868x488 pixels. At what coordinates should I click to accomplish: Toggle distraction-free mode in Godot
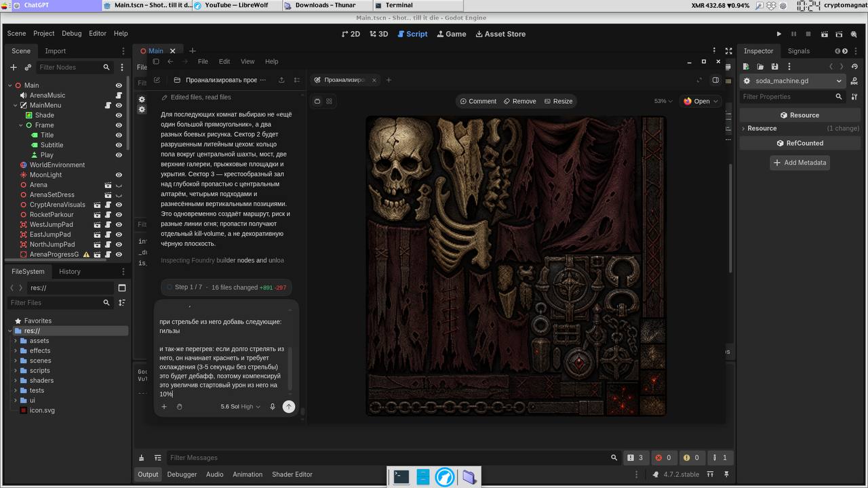pos(728,51)
